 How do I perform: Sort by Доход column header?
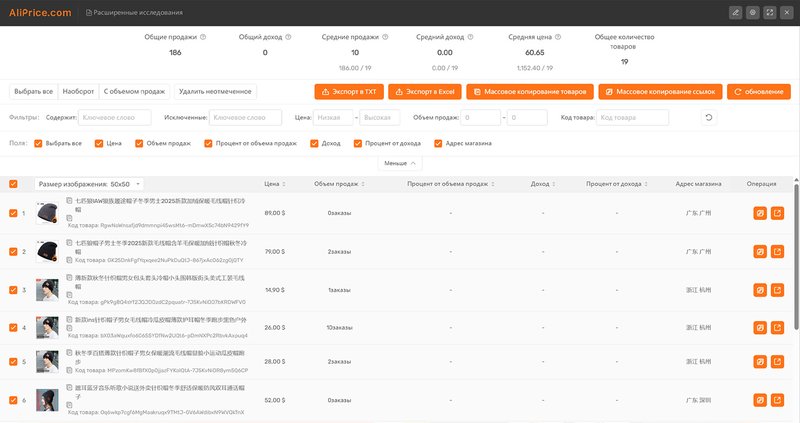(x=543, y=184)
